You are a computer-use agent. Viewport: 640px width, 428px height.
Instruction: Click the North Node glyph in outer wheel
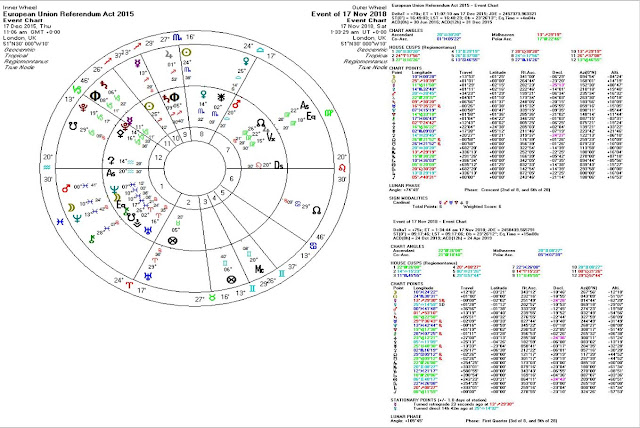click(316, 211)
